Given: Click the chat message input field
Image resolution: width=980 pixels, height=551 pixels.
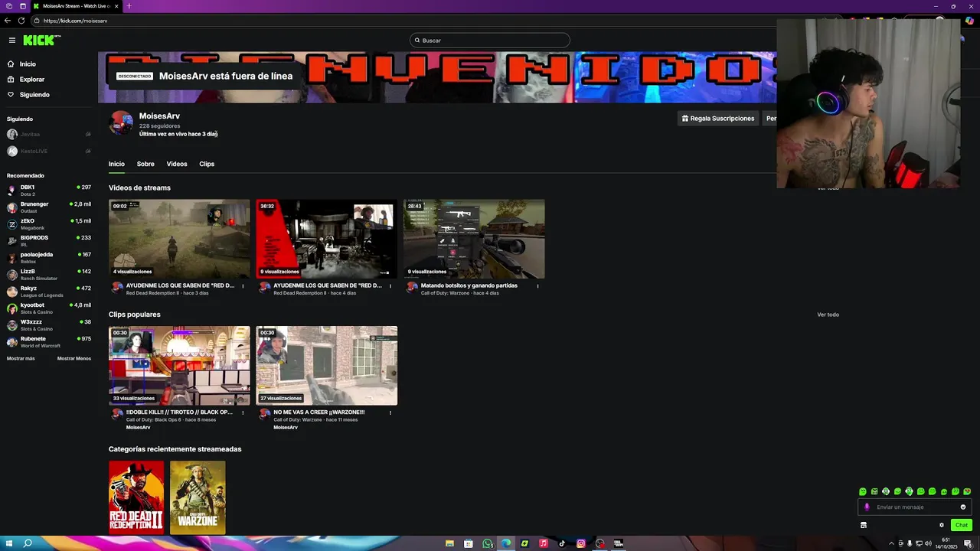Looking at the screenshot, I should 914,507.
